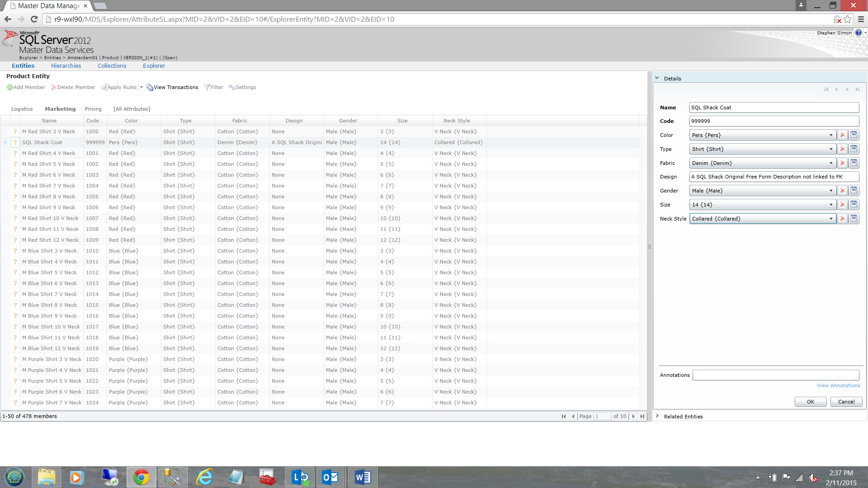
Task: Click the OK button in the Details panel
Action: point(810,402)
